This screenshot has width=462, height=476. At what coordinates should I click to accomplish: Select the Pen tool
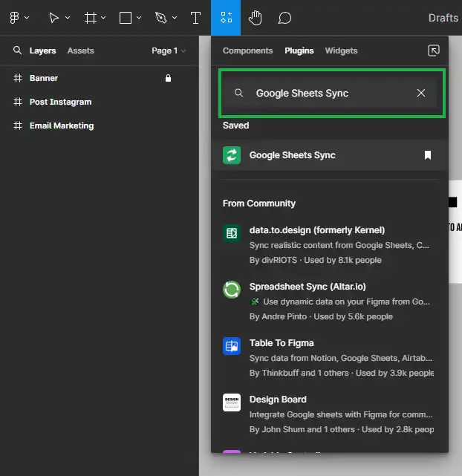(x=160, y=18)
